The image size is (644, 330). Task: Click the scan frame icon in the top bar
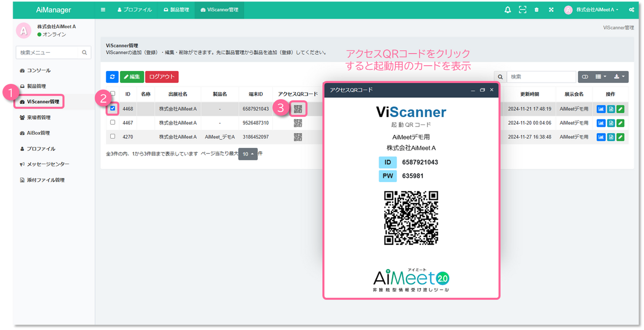(x=523, y=10)
